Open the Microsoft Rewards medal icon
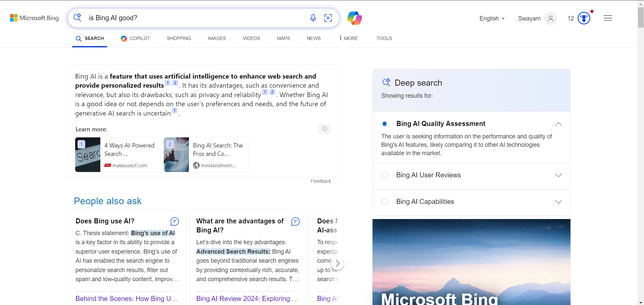 (584, 18)
